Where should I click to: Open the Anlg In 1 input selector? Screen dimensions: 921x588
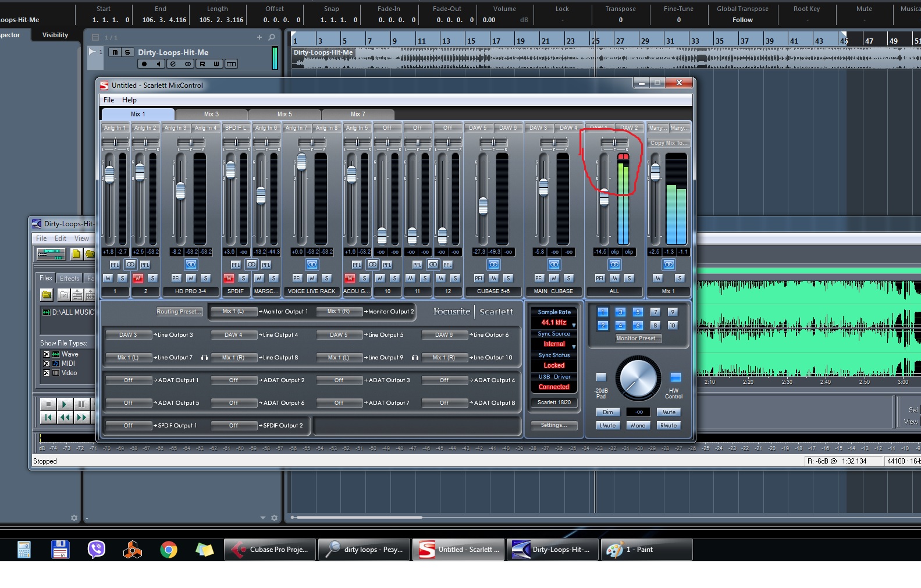point(115,128)
